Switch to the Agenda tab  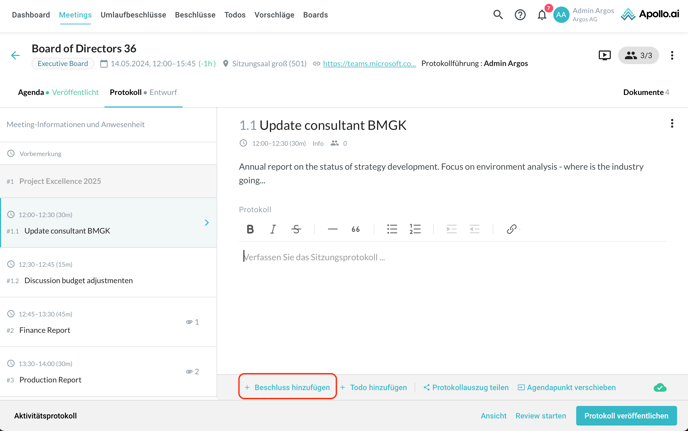[x=31, y=92]
